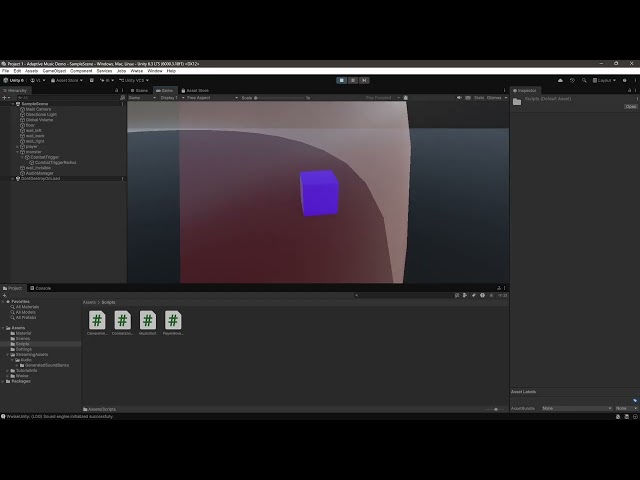The width and height of the screenshot is (640, 480).
Task: Select Global Volume in Hierarchy
Action: click(x=39, y=120)
